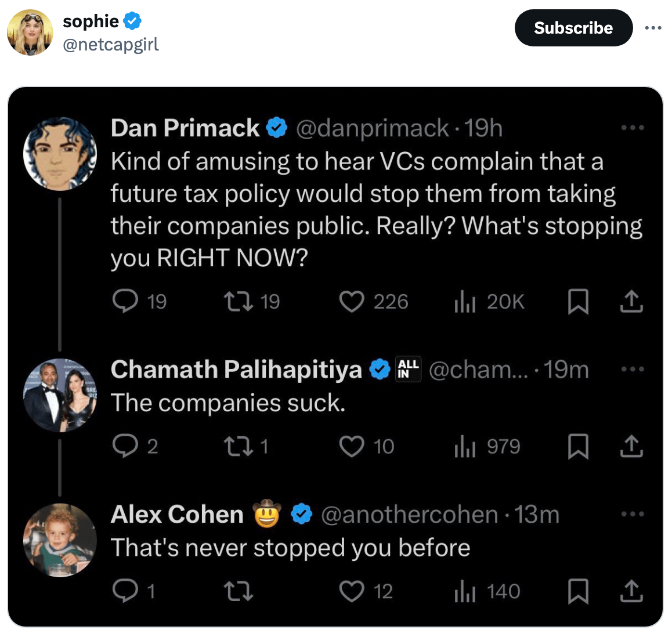Bookmark Alex Cohen's reply
Screen dimensions: 672x637
578,591
